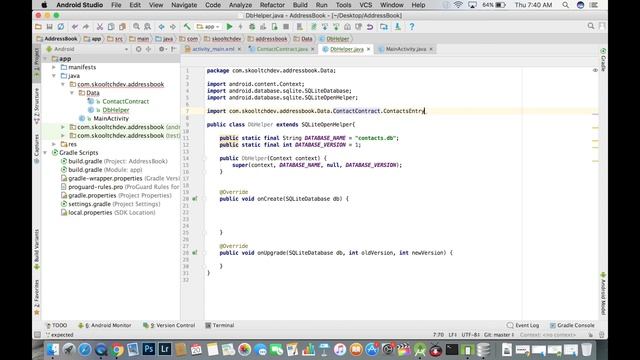Collapse the Gradle Scripts node
The image size is (640, 360).
tap(45, 153)
